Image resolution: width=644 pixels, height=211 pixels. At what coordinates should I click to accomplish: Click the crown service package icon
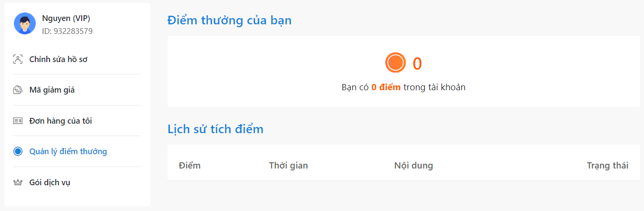pos(18,182)
